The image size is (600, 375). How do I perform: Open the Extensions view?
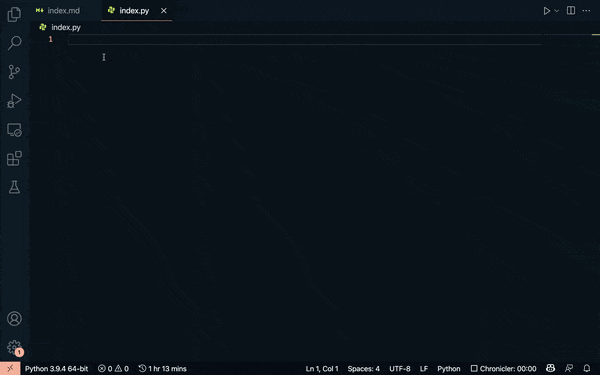(14, 158)
